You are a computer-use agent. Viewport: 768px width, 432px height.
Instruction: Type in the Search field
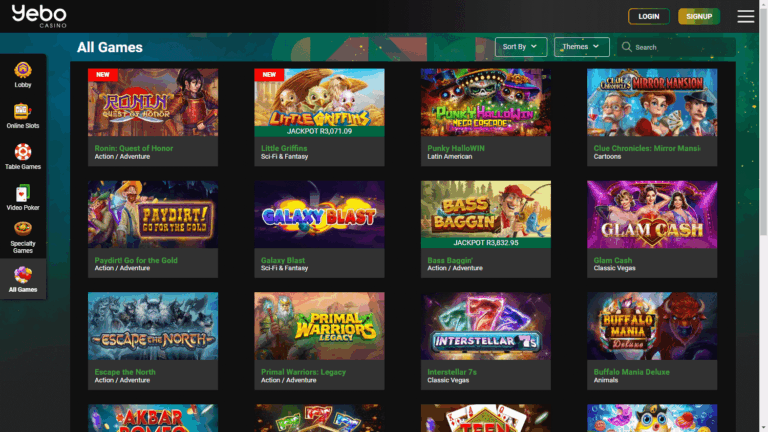tap(680, 47)
